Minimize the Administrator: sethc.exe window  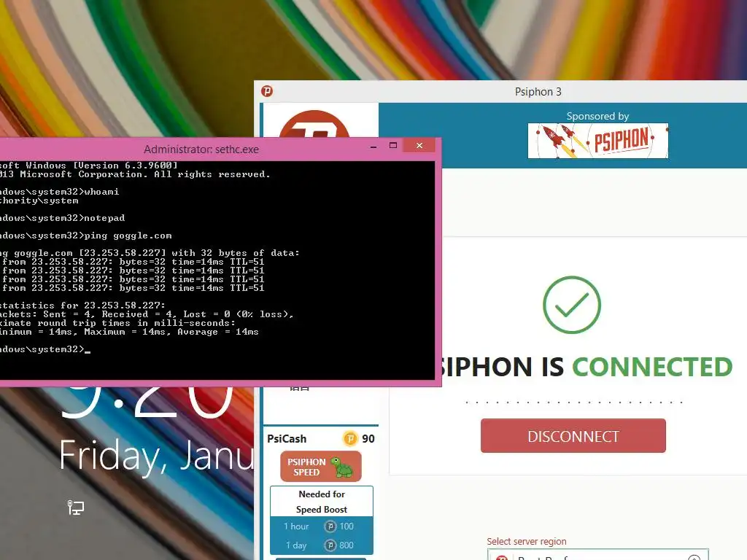tap(373, 146)
